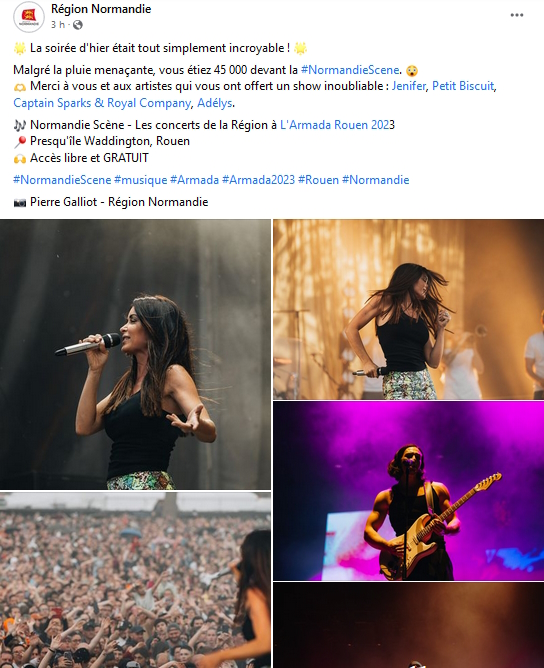The height and width of the screenshot is (668, 544).
Task: Click the Région Normandie profile avatar
Action: (29, 17)
